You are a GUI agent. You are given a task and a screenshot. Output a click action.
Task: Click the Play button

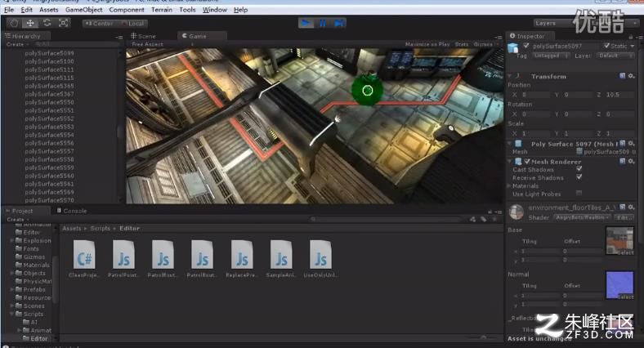(306, 23)
